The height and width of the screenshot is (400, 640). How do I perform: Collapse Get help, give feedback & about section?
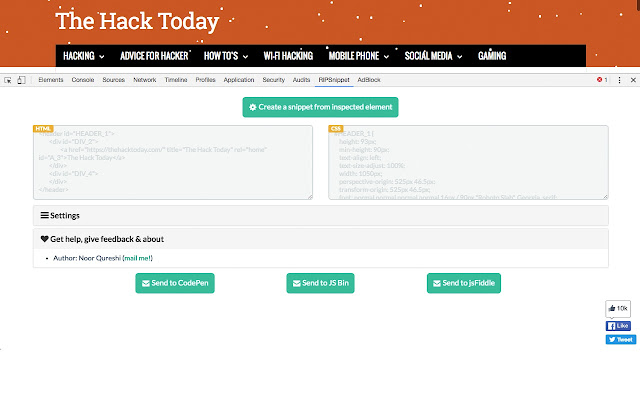click(x=320, y=239)
